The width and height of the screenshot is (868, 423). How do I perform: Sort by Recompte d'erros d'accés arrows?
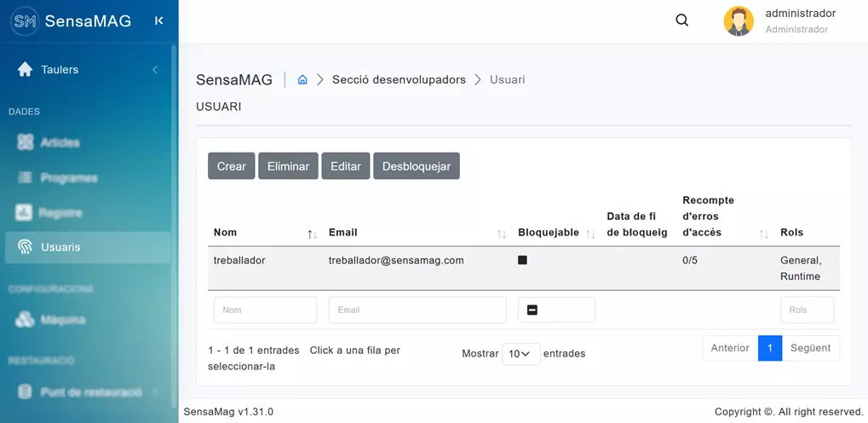pyautogui.click(x=763, y=233)
